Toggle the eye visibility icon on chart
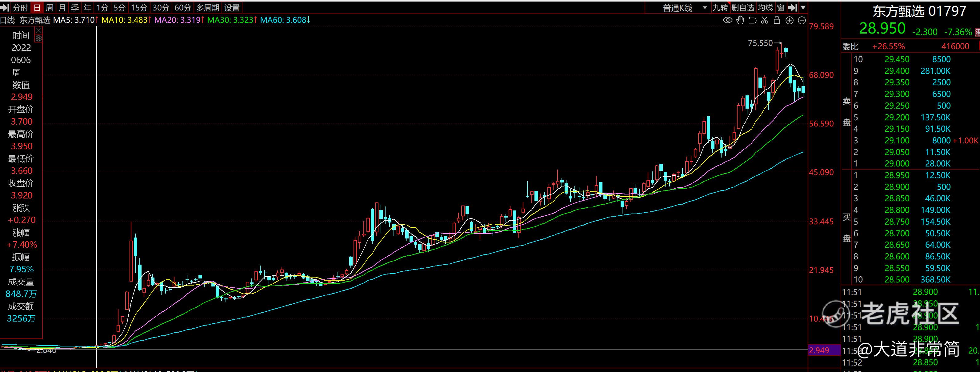 click(x=727, y=20)
